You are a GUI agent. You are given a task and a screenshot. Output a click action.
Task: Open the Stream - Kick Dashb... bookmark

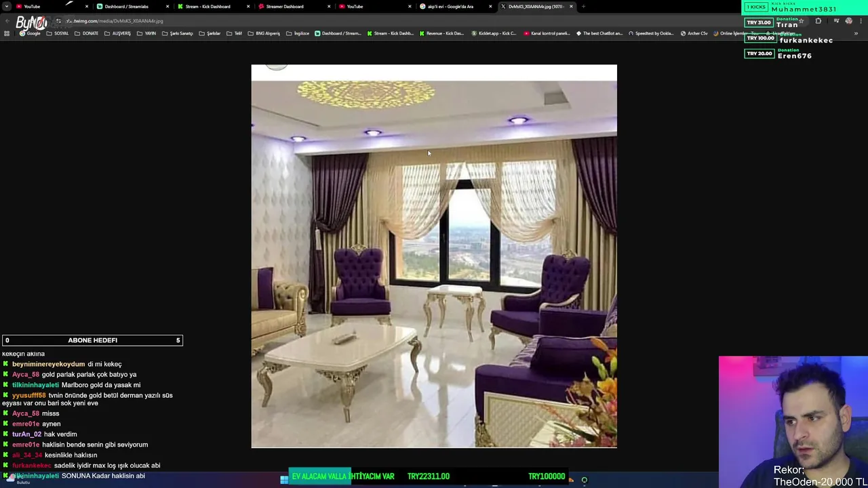point(390,33)
